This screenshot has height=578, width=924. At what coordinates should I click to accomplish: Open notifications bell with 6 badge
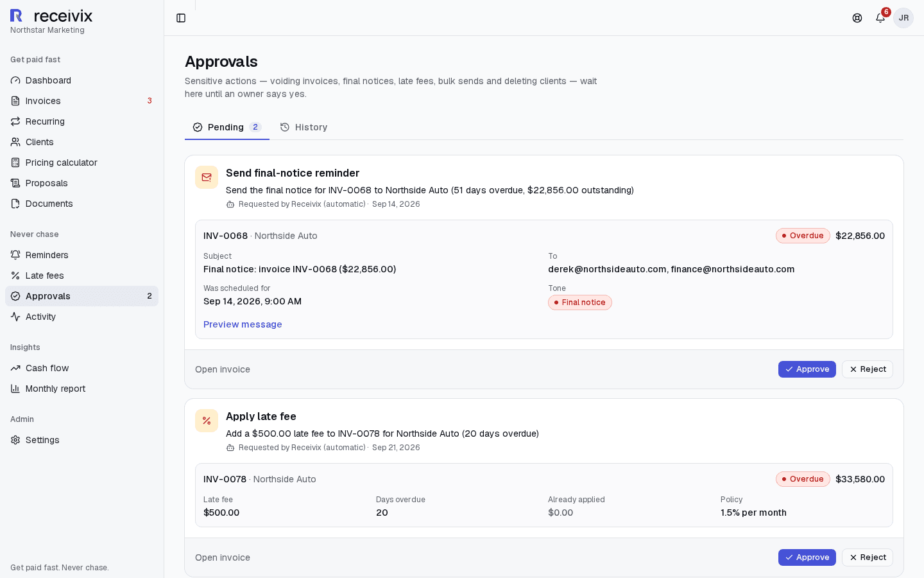coord(880,18)
